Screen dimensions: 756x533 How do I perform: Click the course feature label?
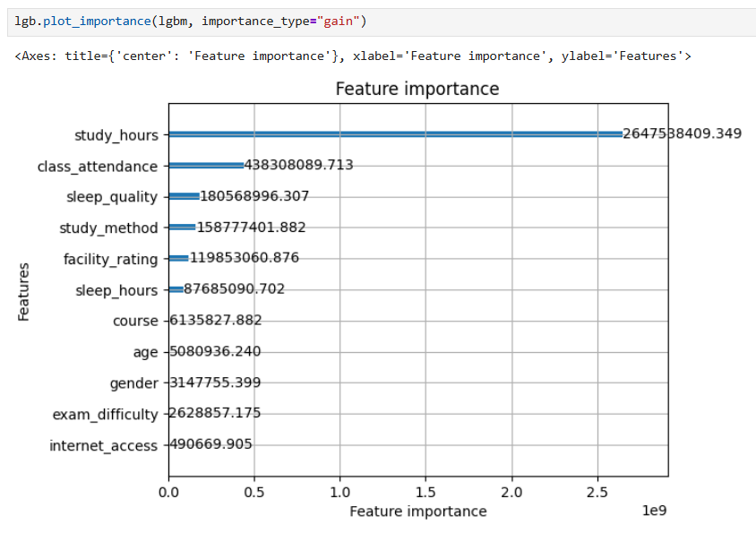[134, 321]
